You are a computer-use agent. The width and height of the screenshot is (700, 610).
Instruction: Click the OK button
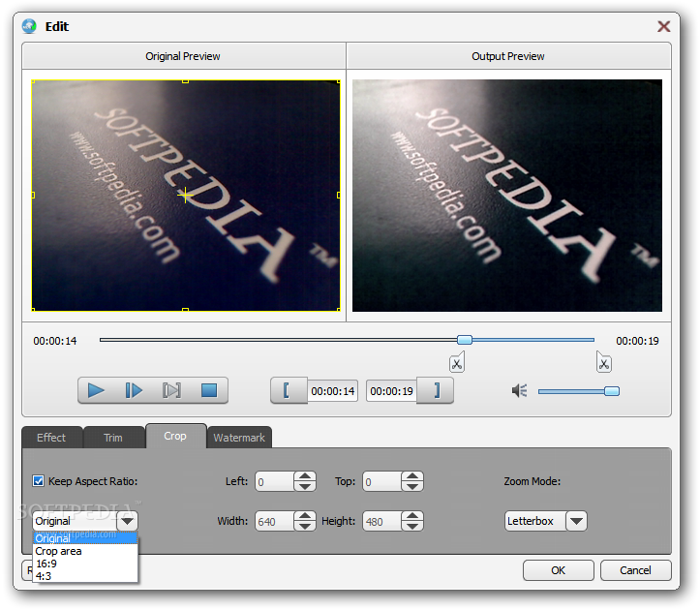(558, 570)
